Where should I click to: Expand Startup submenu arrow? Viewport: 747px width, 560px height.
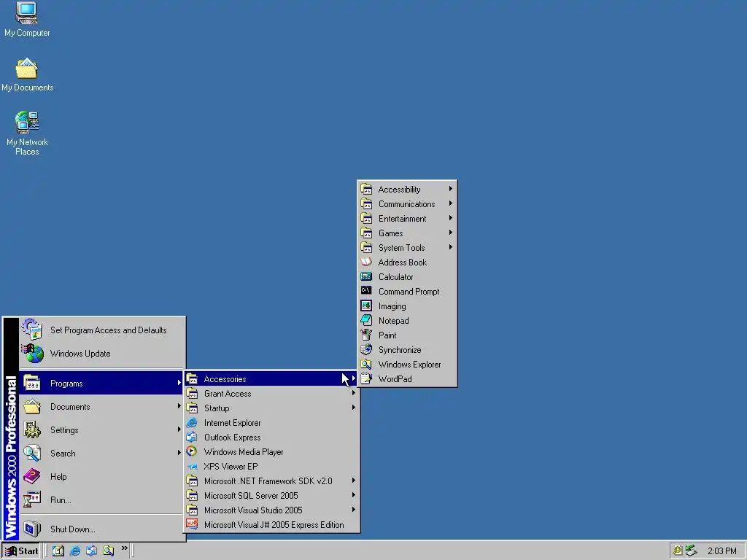[354, 408]
